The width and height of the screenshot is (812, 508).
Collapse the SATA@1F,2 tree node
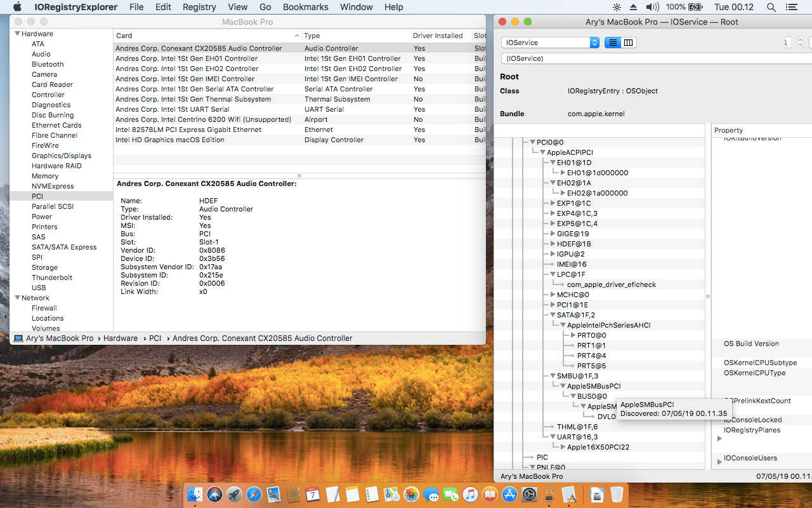[x=553, y=315]
